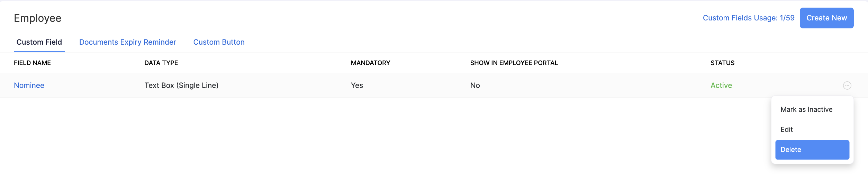Click the ellipsis more-options icon in Nominee row

847,85
